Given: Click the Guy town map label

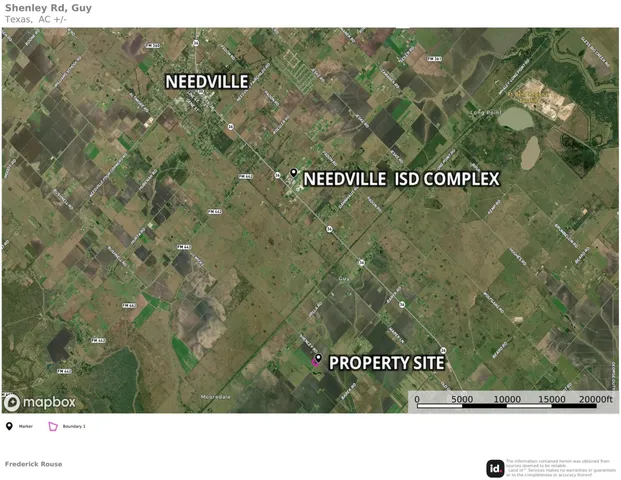Looking at the screenshot, I should 344,279.
